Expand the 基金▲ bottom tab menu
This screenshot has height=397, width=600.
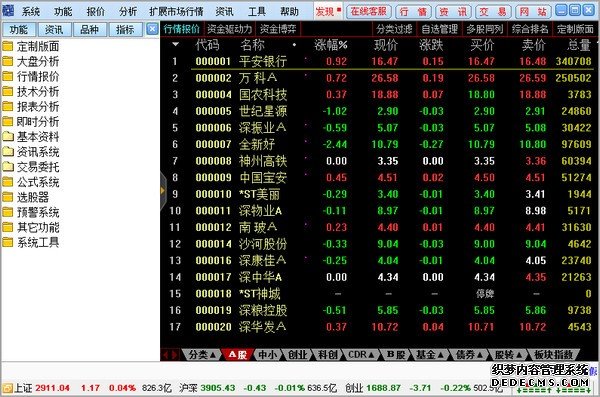(x=429, y=355)
